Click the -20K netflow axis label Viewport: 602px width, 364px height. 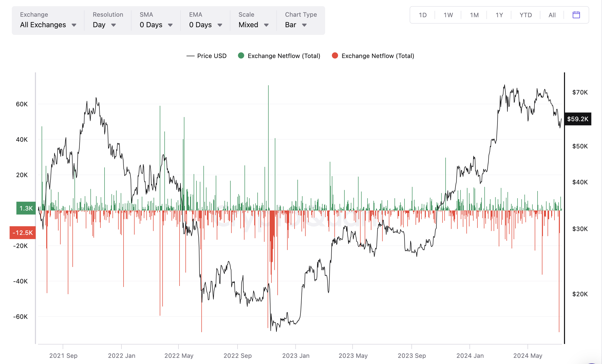click(20, 246)
